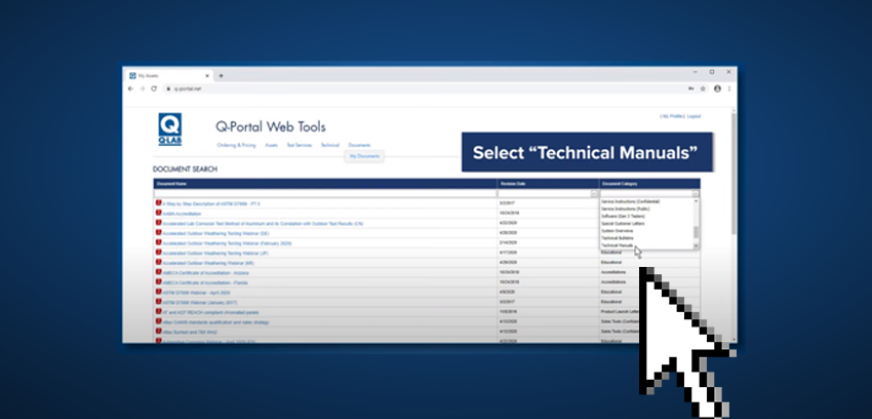Select Technical Bulletins in the category list
Viewport: 872px width, 419px height.
[x=617, y=238]
